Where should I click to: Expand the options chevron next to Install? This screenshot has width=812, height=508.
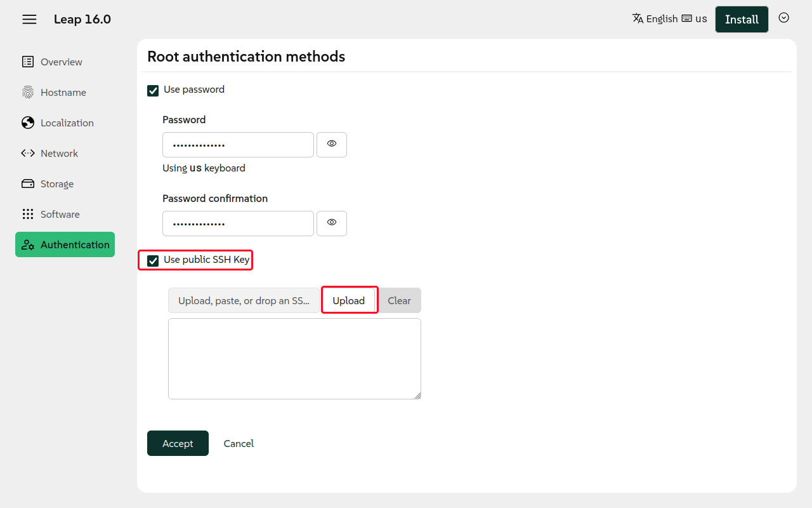click(783, 18)
